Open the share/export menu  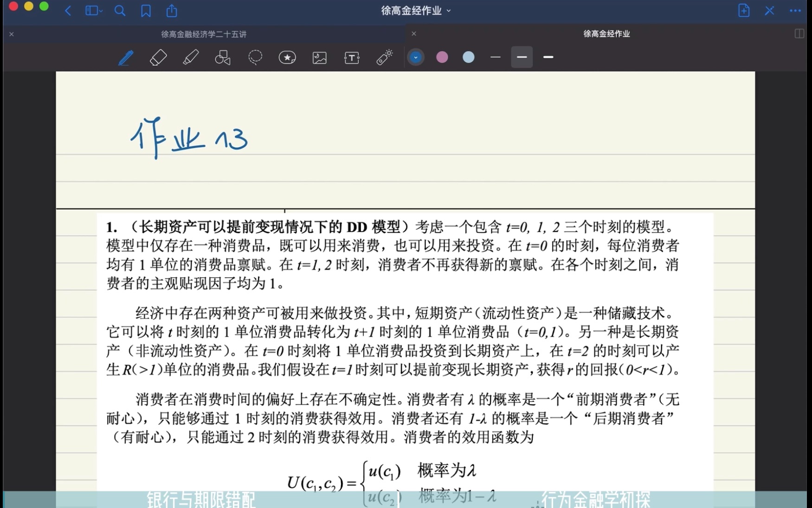172,10
